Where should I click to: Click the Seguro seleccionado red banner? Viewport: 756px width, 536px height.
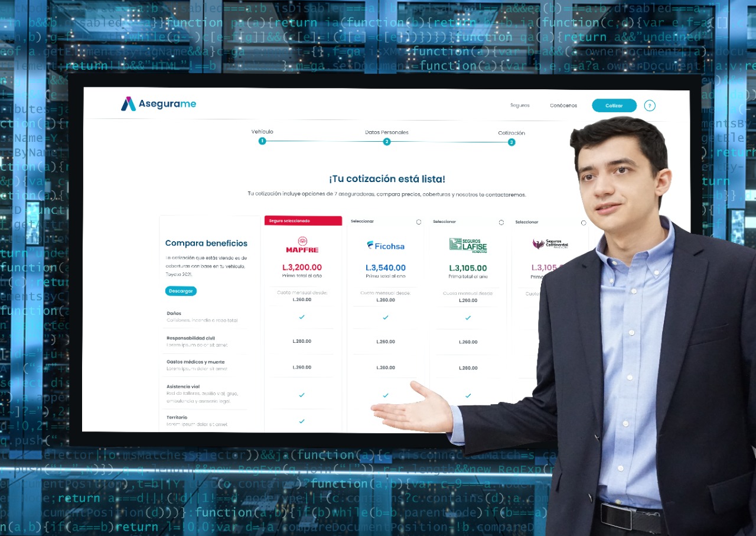pyautogui.click(x=302, y=220)
